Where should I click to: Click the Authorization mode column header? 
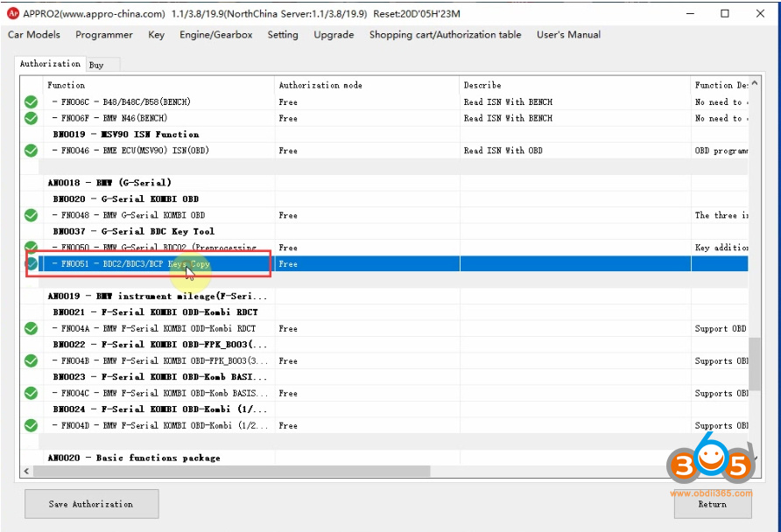pyautogui.click(x=320, y=85)
